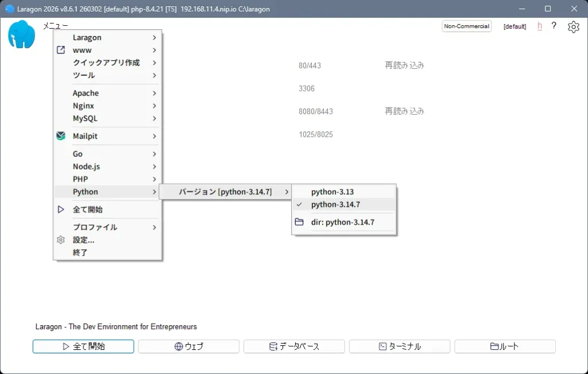Expand the MySQL submenu chevron
This screenshot has height=374, width=588.
[154, 118]
